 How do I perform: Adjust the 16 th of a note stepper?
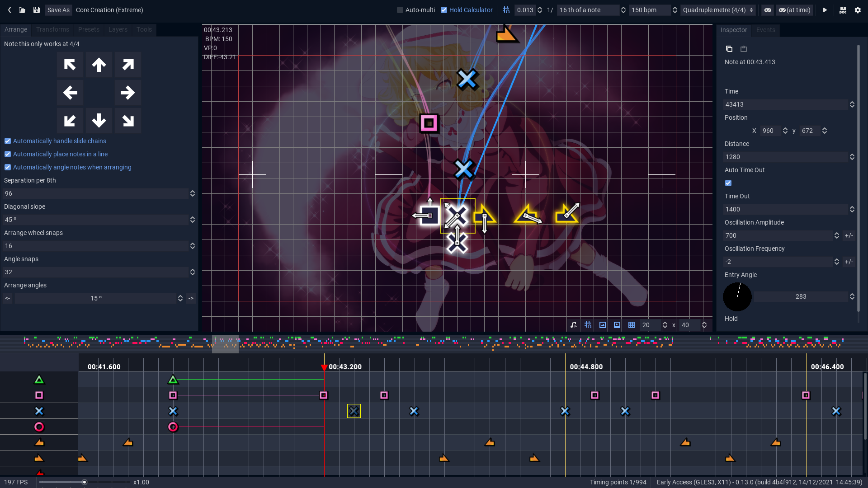click(623, 10)
